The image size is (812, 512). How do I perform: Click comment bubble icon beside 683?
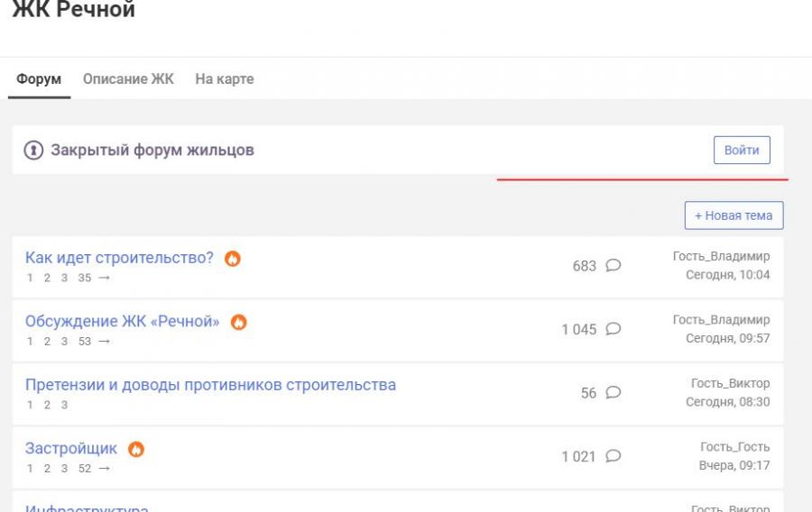(x=614, y=265)
